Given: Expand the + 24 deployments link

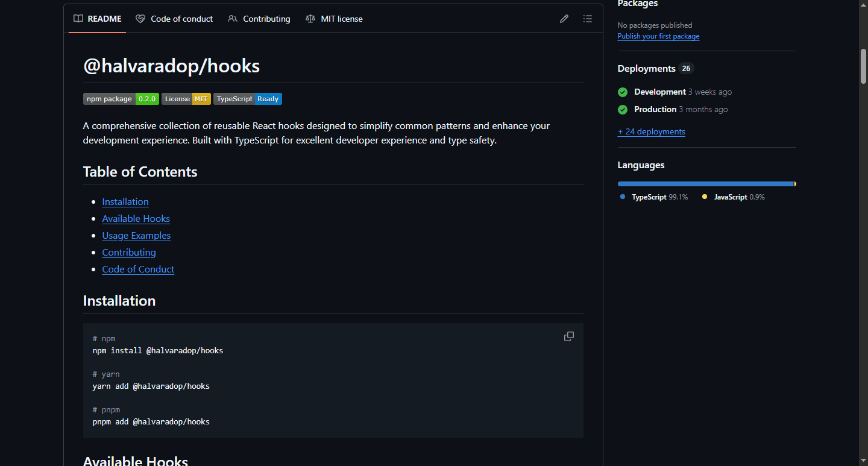Looking at the screenshot, I should click(x=651, y=131).
